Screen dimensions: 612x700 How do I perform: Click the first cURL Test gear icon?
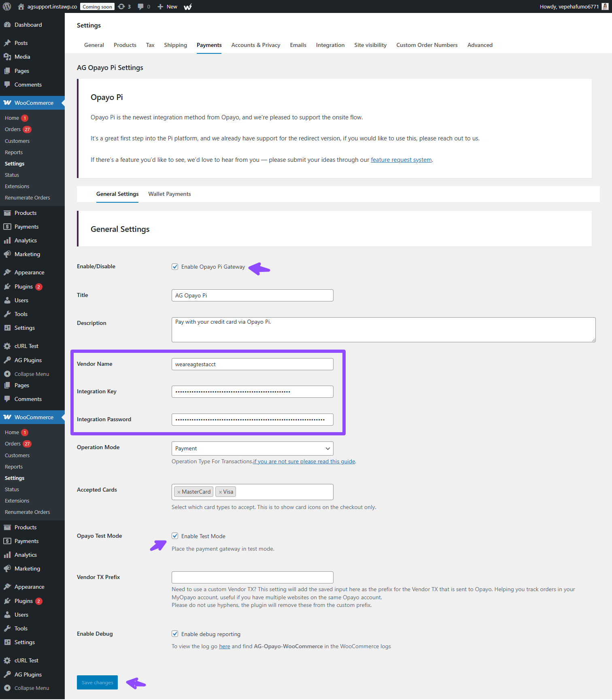pyautogui.click(x=7, y=346)
